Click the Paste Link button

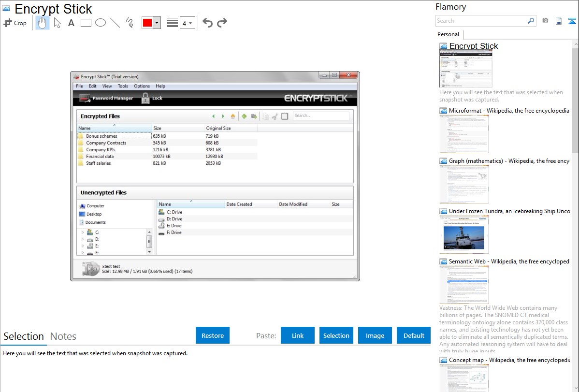298,335
